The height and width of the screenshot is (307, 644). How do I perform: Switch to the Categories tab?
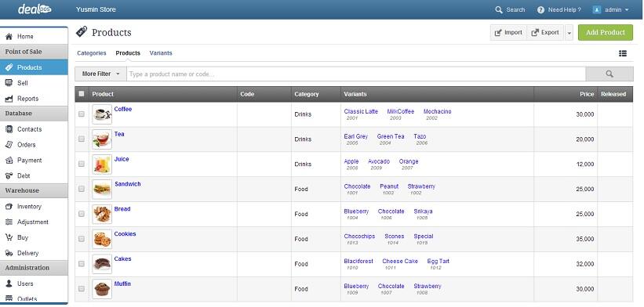click(x=92, y=53)
